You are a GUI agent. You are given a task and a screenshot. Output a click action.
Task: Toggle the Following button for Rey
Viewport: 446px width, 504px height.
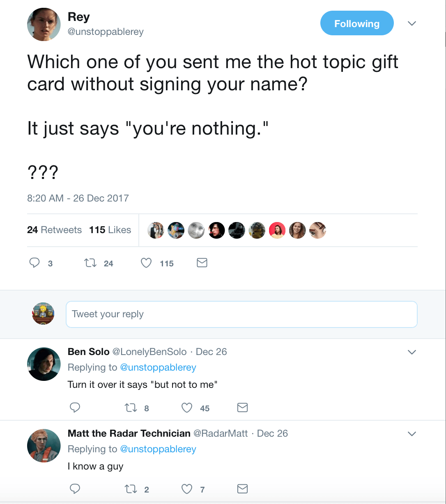coord(356,23)
